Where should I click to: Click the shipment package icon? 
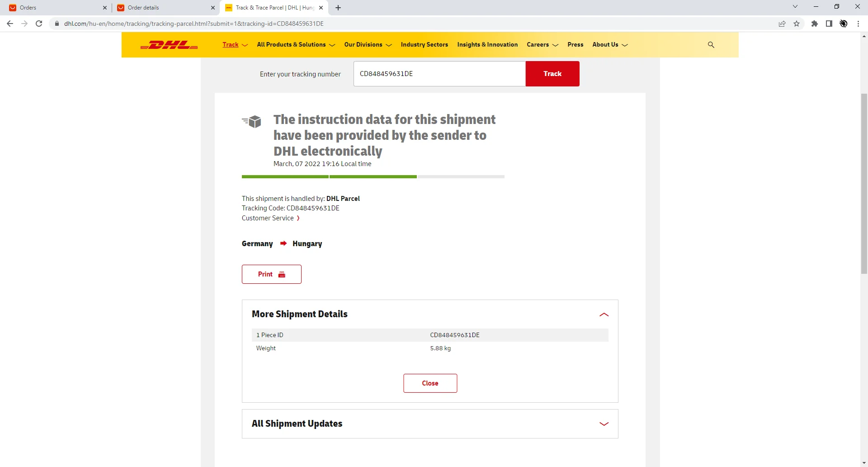click(x=252, y=121)
